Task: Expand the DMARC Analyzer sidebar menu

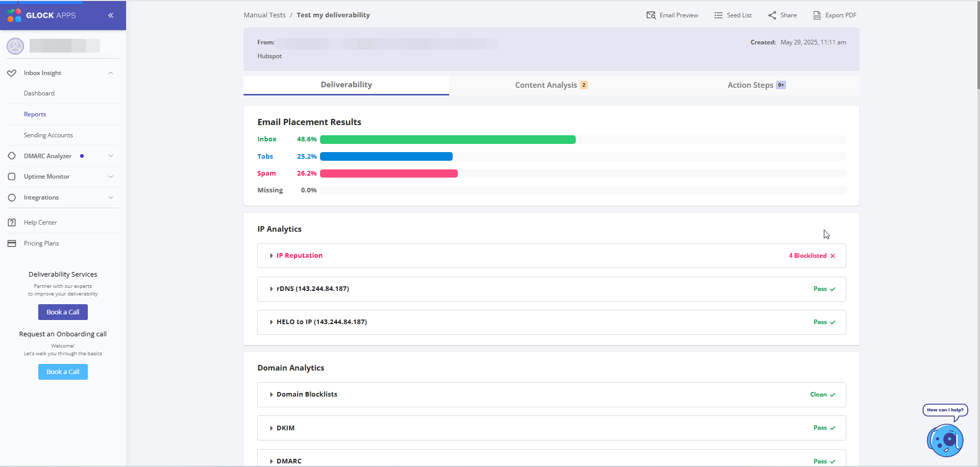Action: [x=111, y=156]
